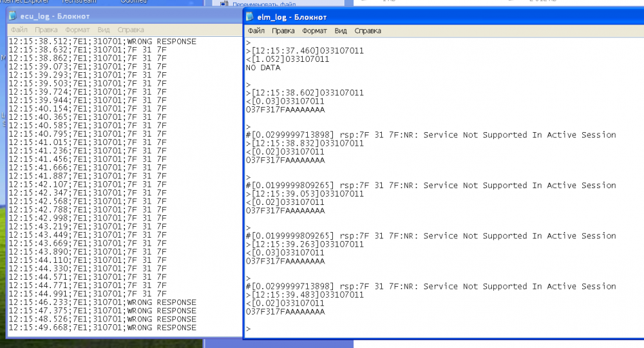Image resolution: width=644 pixels, height=348 pixels.
Task: Click the ecu_log Notepad title bar icon
Action: click(x=13, y=16)
